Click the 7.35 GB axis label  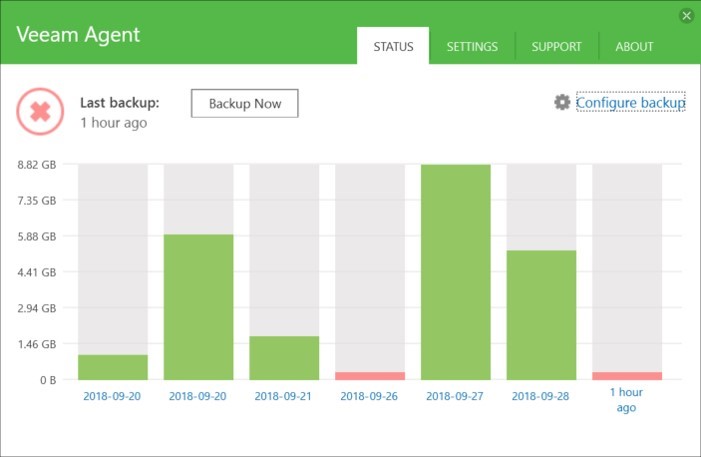(37, 200)
